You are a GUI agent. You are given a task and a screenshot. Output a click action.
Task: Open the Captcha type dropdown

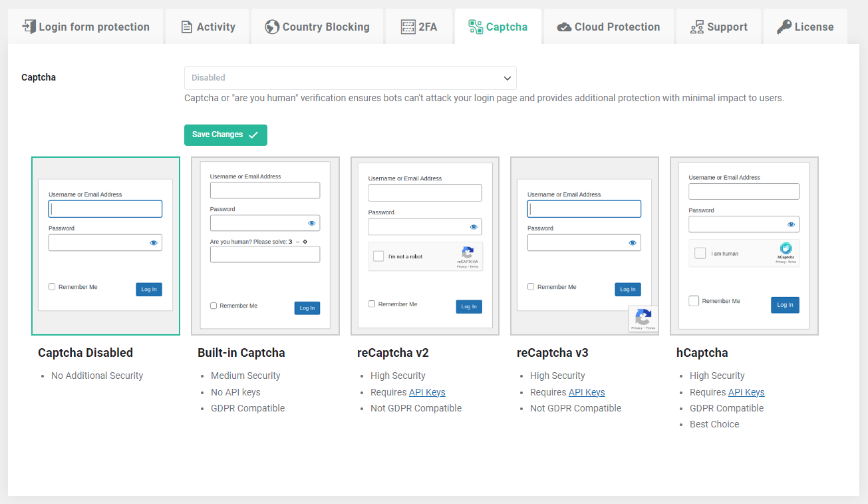(x=351, y=78)
